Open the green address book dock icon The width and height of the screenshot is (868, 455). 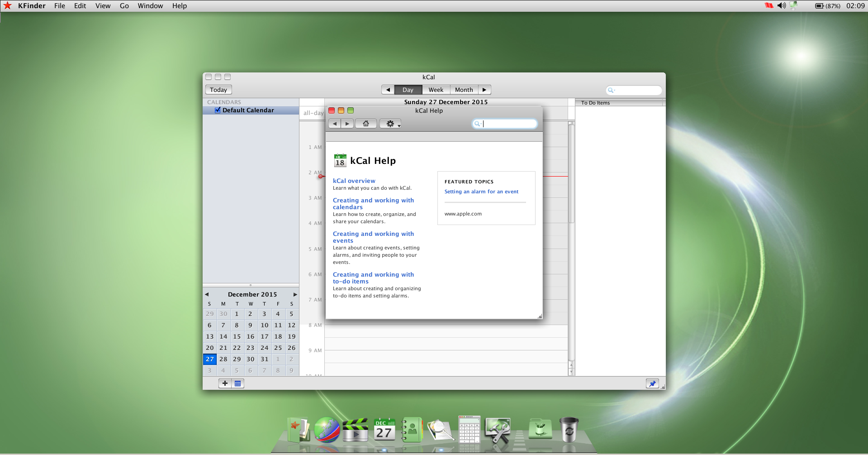[412, 430]
